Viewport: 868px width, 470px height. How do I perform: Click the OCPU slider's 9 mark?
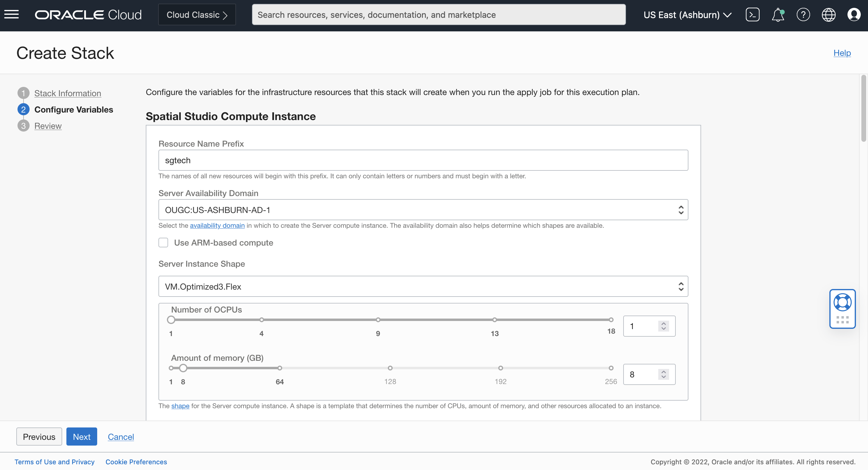378,319
